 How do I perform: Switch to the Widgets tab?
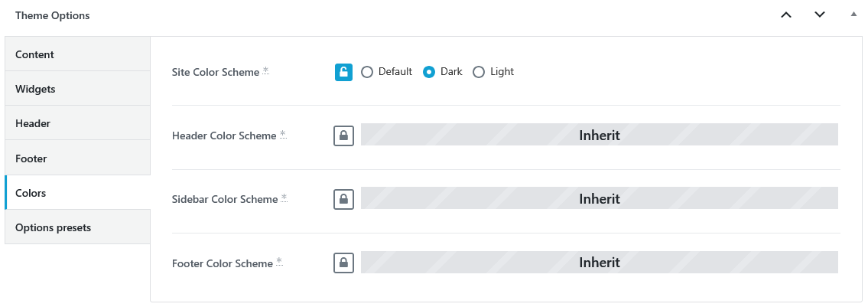pos(77,89)
